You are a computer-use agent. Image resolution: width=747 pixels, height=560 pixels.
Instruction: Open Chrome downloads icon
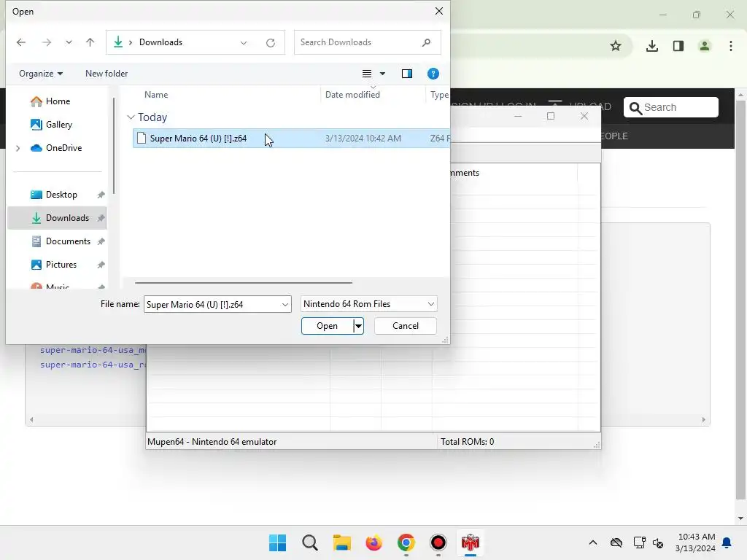pos(651,46)
